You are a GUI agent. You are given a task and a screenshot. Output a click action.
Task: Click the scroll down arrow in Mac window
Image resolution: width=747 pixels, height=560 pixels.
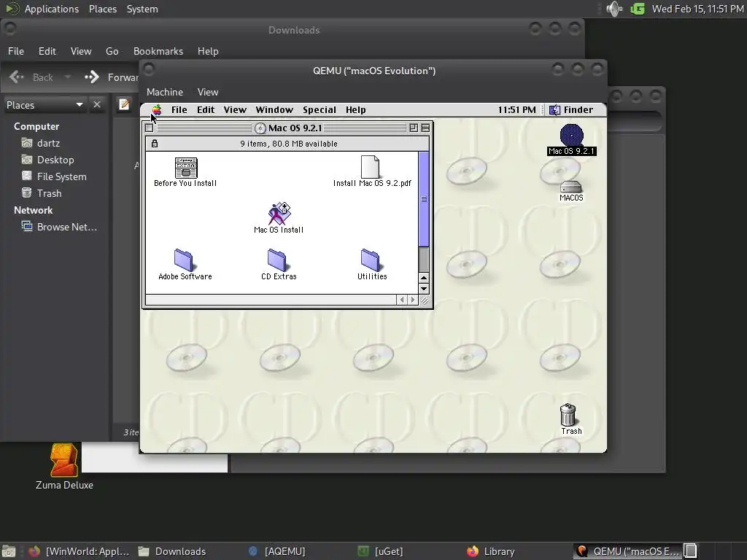424,288
